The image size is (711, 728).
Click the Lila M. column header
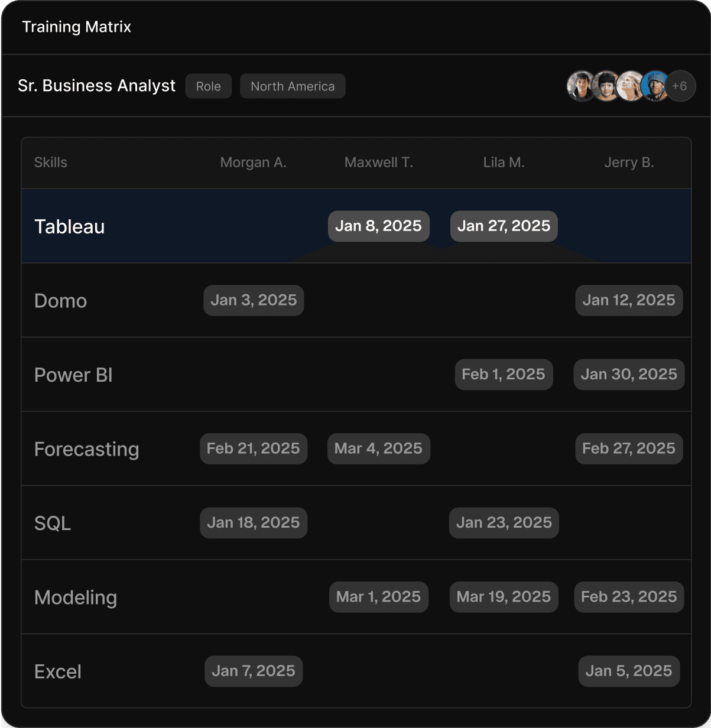[x=504, y=162]
